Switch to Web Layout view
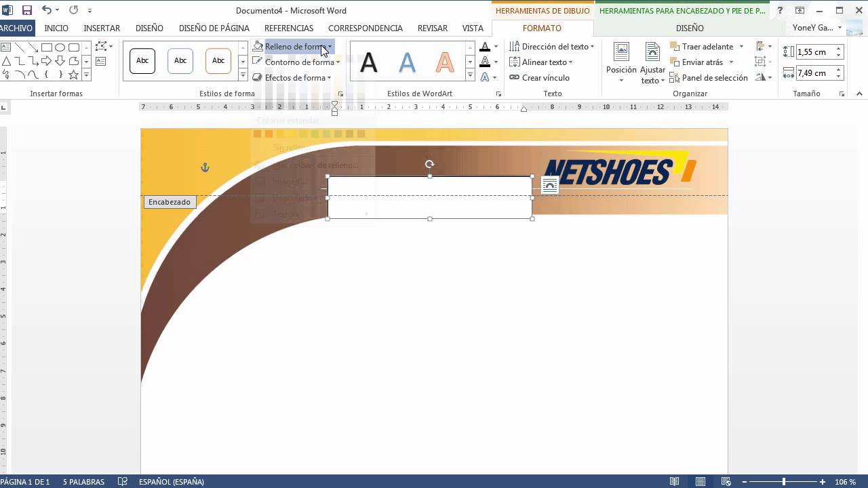Screen dimensions: 868x488 (x=725, y=482)
